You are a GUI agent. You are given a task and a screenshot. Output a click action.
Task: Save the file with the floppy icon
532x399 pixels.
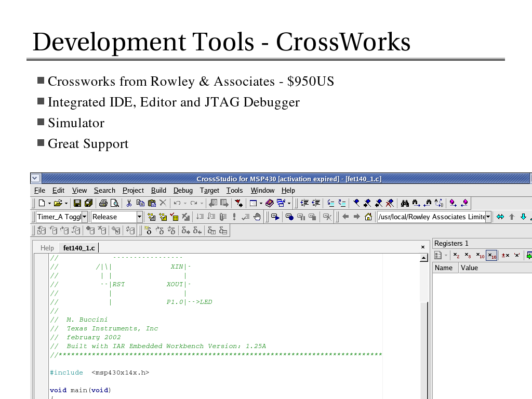pos(77,203)
